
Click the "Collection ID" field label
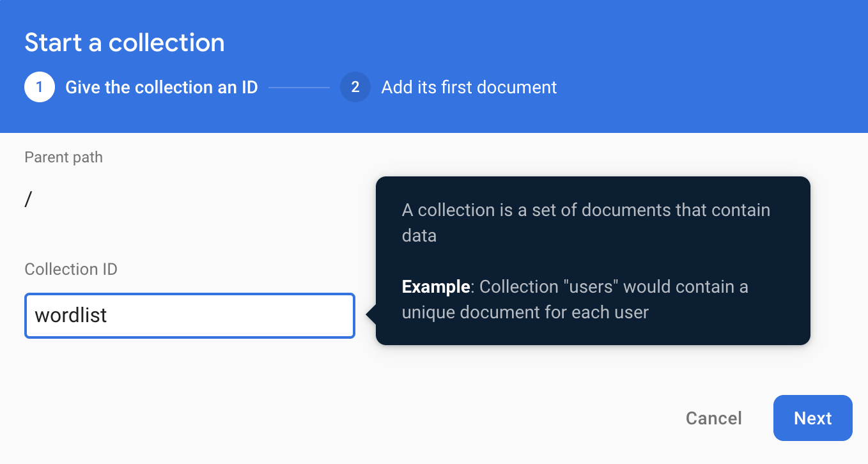point(71,269)
